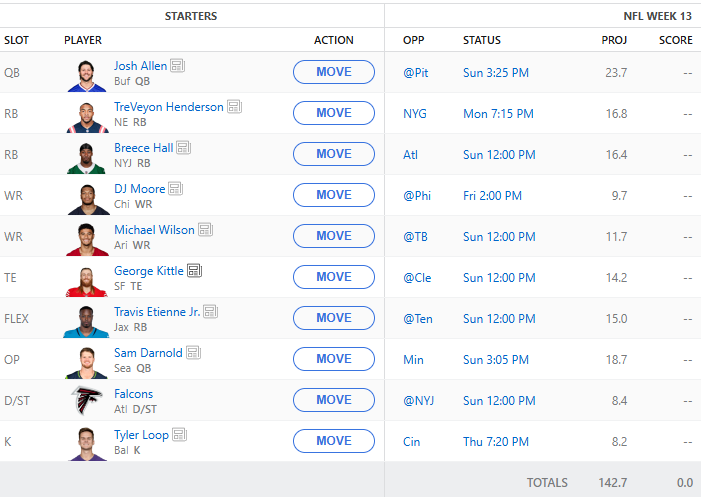Select the Falcons team name link
The image size is (701, 497).
point(133,394)
